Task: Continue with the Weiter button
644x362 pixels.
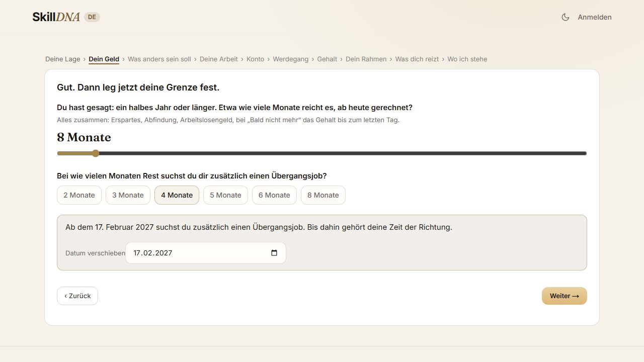Action: point(565,296)
